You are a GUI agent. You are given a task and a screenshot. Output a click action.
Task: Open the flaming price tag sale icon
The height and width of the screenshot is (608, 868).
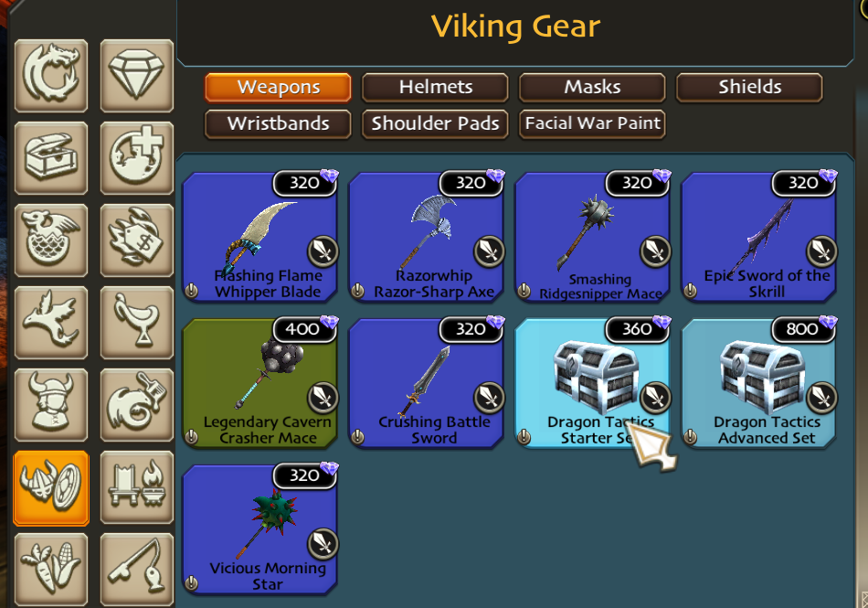tap(137, 240)
